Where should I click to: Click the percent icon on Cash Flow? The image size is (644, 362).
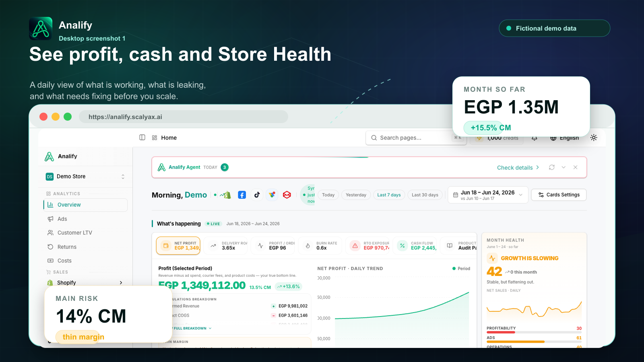pos(402,246)
